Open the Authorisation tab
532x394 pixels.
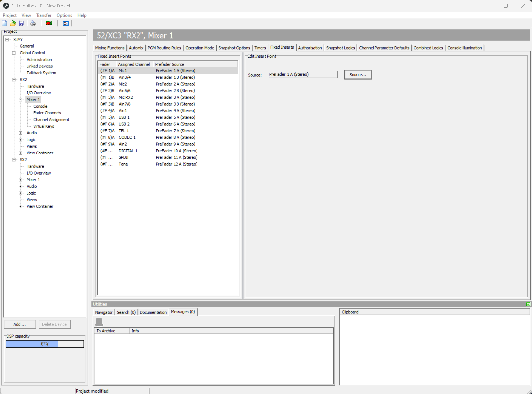[x=310, y=48]
